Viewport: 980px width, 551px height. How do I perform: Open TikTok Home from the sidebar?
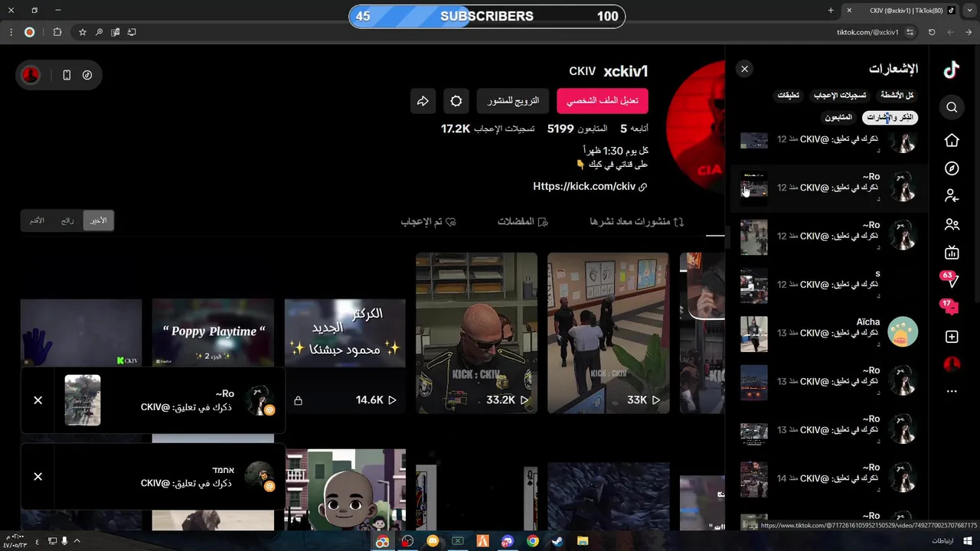(952, 140)
